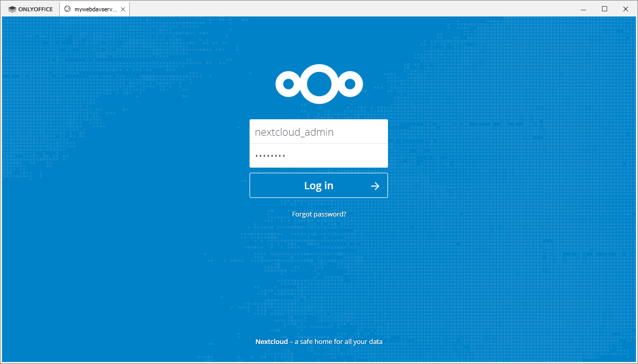Screen dimensions: 638x364
Task: Click the large center circle of the Nextcloud logo
Action: click(319, 84)
